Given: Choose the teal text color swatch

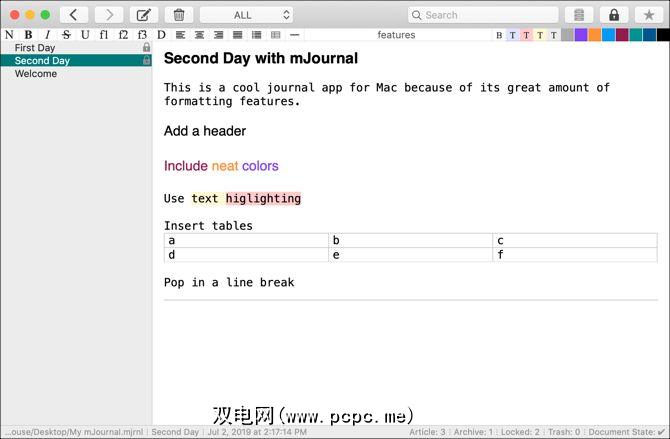Looking at the screenshot, I should point(636,35).
